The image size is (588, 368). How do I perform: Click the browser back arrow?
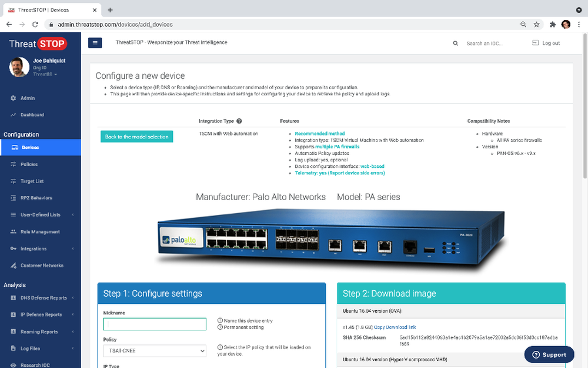(9, 24)
